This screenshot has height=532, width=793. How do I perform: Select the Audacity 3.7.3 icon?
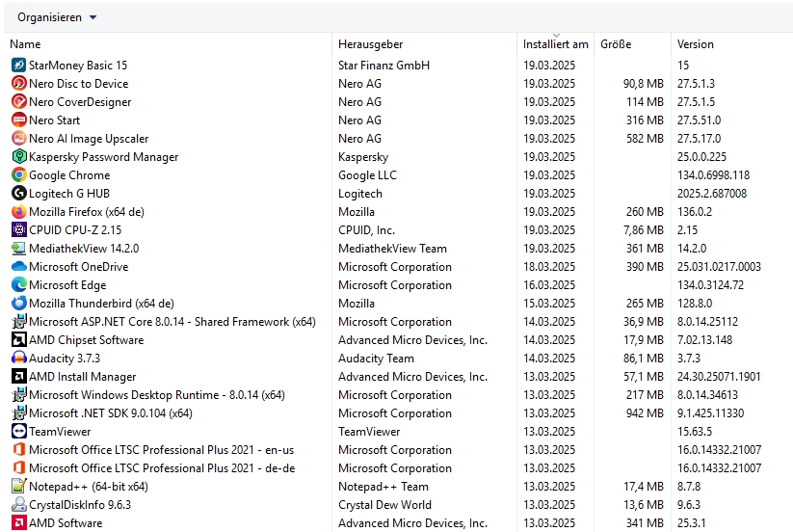tap(19, 359)
